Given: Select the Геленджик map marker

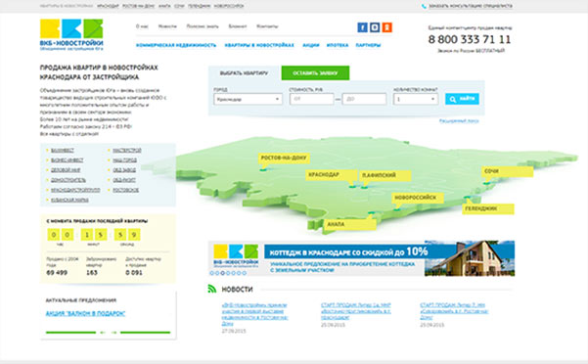Looking at the screenshot, I should coord(487,208).
